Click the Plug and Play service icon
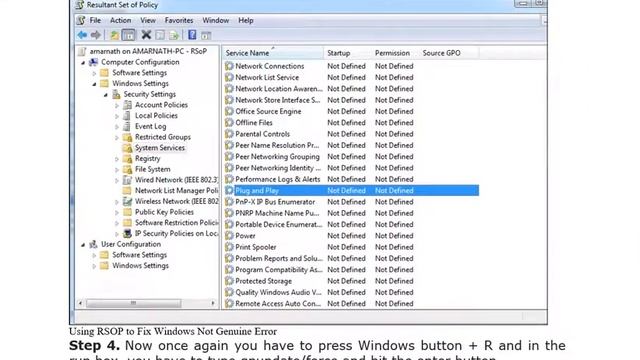The image size is (640, 360). tap(229, 191)
